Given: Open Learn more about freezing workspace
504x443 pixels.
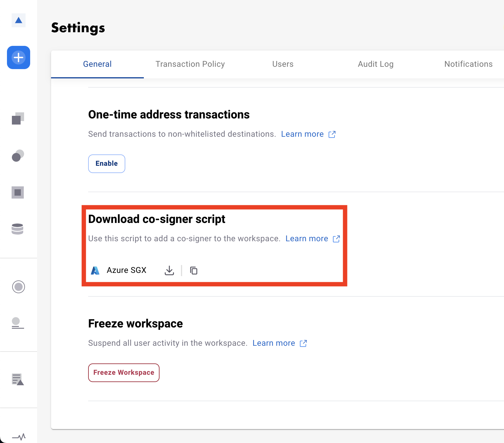Looking at the screenshot, I should 274,343.
